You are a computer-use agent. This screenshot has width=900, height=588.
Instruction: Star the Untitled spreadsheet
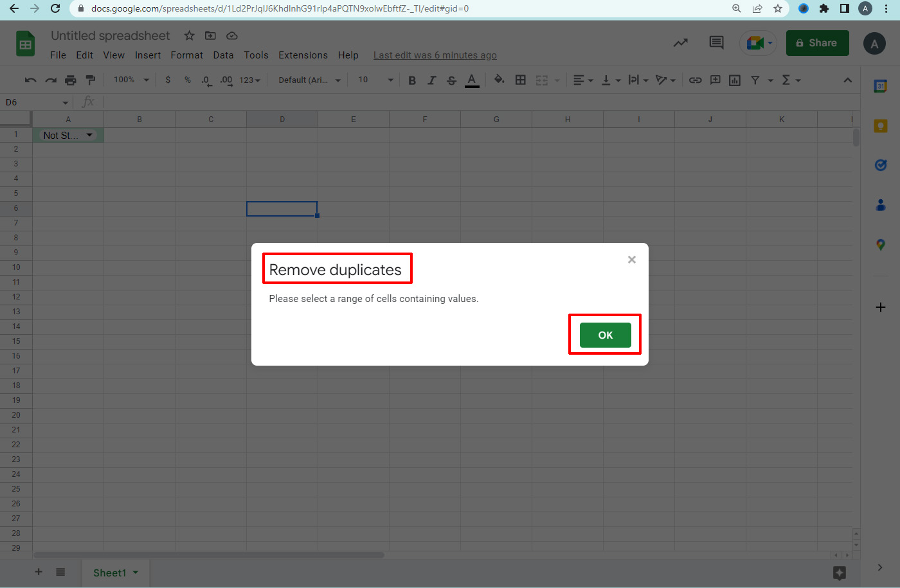[189, 36]
